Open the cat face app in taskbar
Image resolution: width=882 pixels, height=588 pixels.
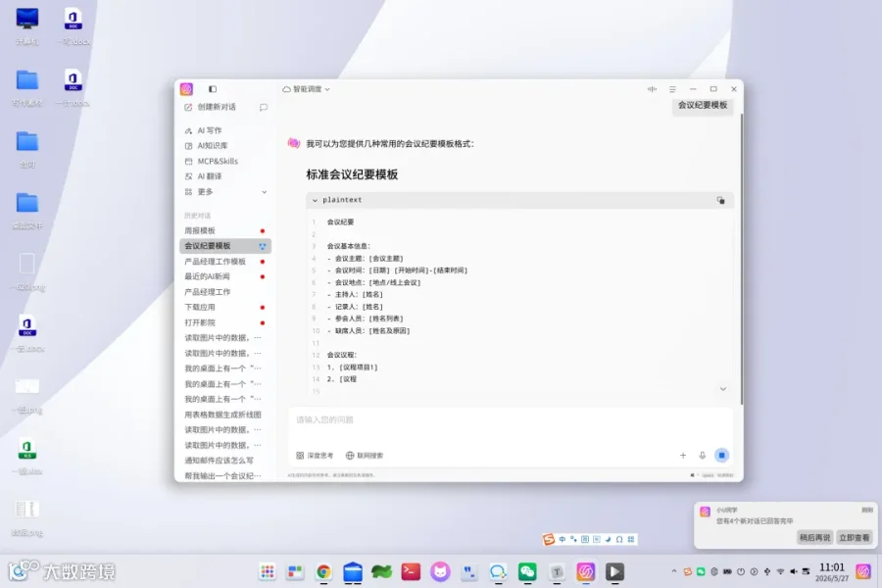click(x=440, y=571)
